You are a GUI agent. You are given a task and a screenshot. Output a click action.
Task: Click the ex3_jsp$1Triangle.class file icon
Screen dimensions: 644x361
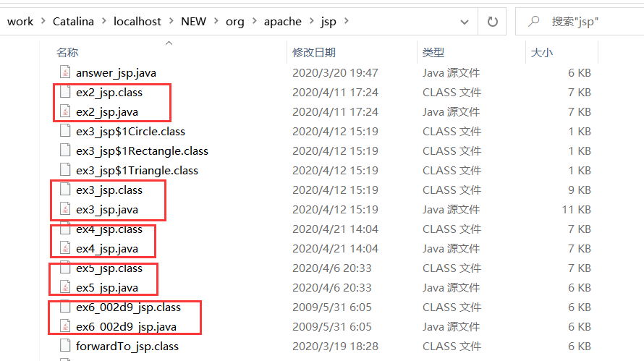[65, 170]
